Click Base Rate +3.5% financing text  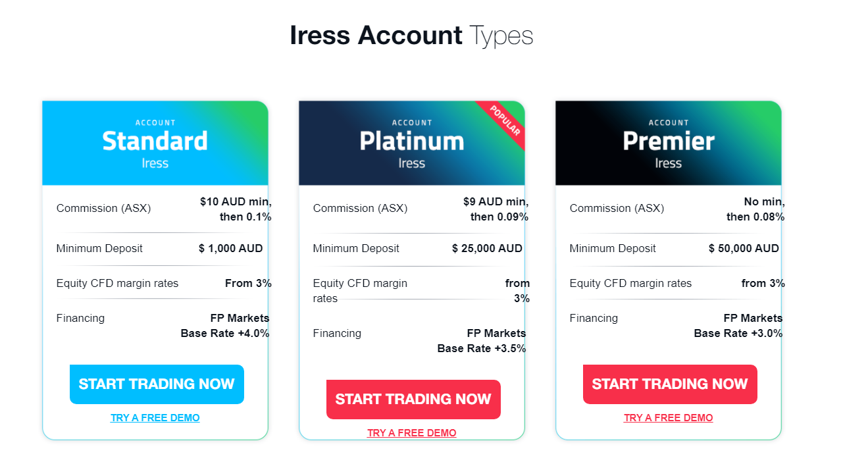482,349
